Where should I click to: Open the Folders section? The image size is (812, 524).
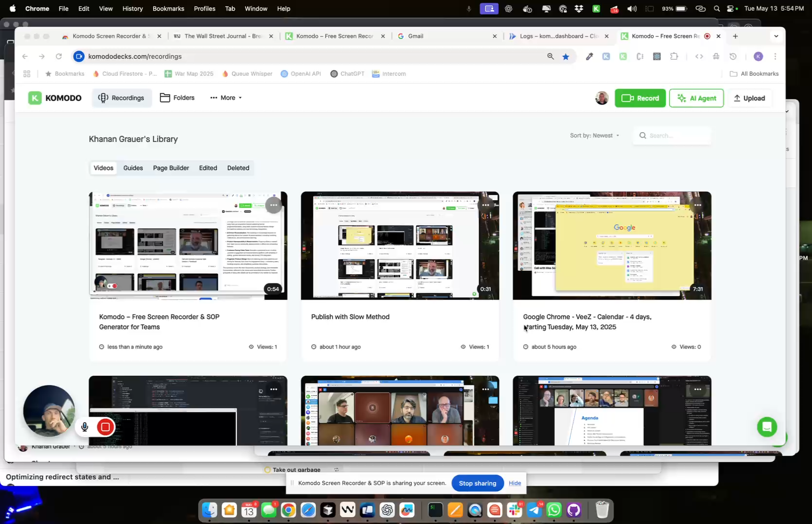click(177, 98)
